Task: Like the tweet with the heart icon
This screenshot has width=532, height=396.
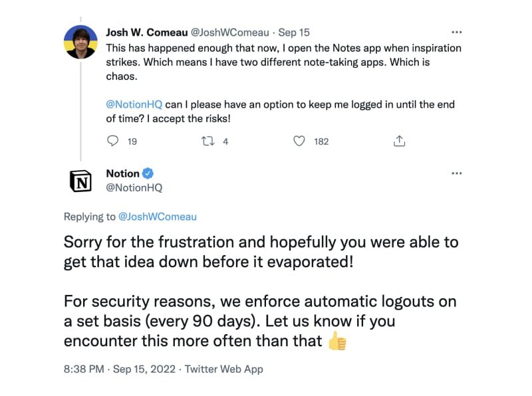Action: [x=299, y=141]
